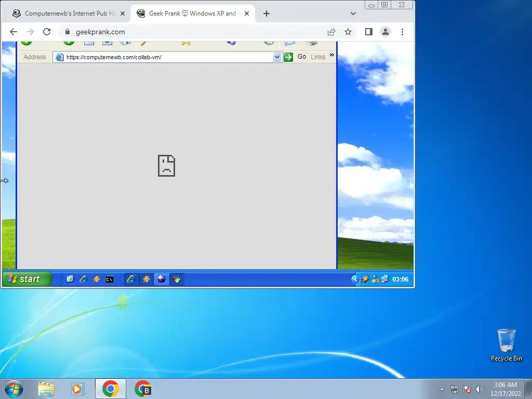Open Windows Explorer from Windows 7 taskbar
Image resolution: width=532 pixels, height=399 pixels.
[x=46, y=389]
